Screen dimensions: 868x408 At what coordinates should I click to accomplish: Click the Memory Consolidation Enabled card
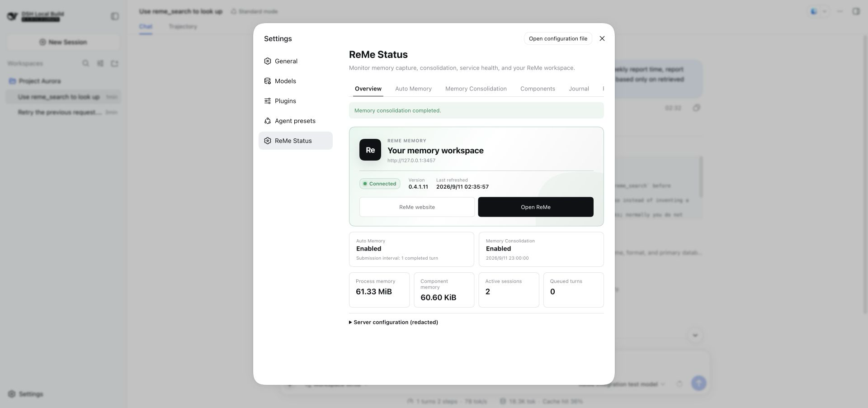541,249
